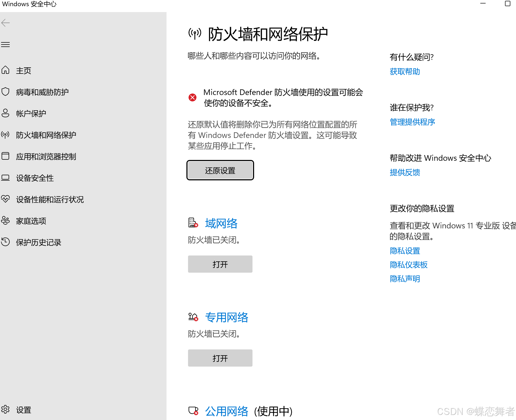Click the 获取帮助 link
This screenshot has height=420, width=516.
pyautogui.click(x=405, y=72)
